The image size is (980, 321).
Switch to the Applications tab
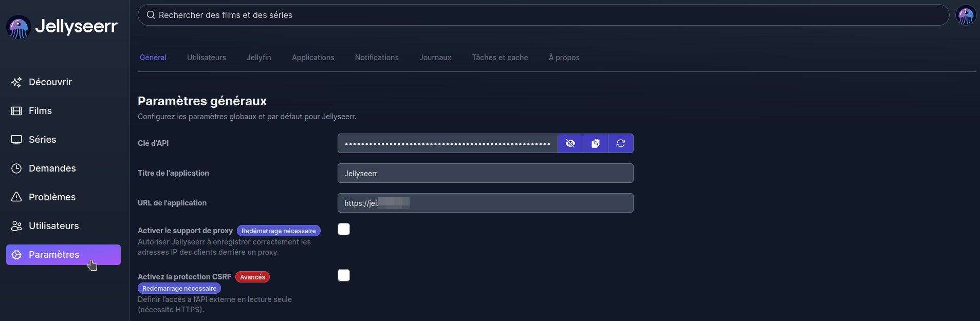(x=313, y=58)
